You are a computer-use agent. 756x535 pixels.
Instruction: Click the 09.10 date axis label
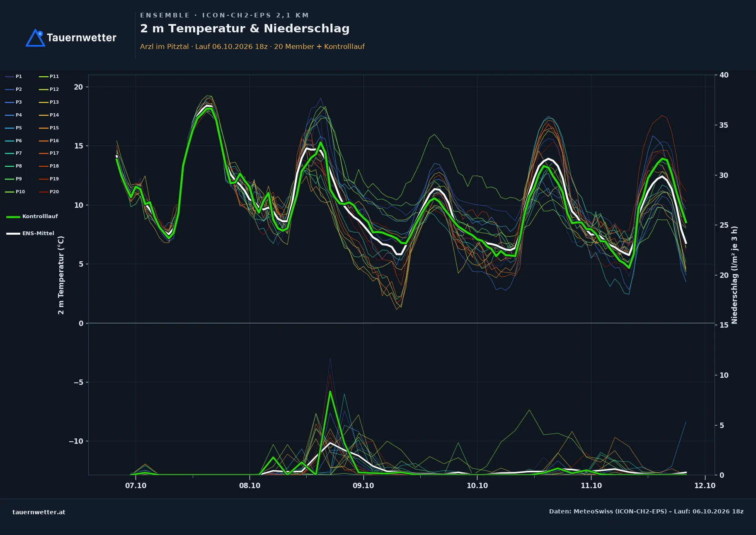pyautogui.click(x=363, y=486)
